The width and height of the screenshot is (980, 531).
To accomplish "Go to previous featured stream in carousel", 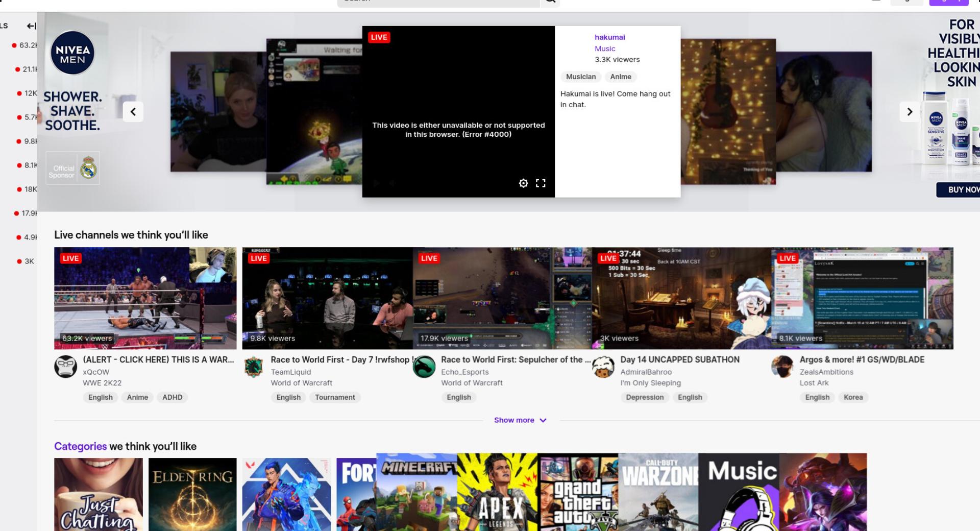I will [x=133, y=111].
